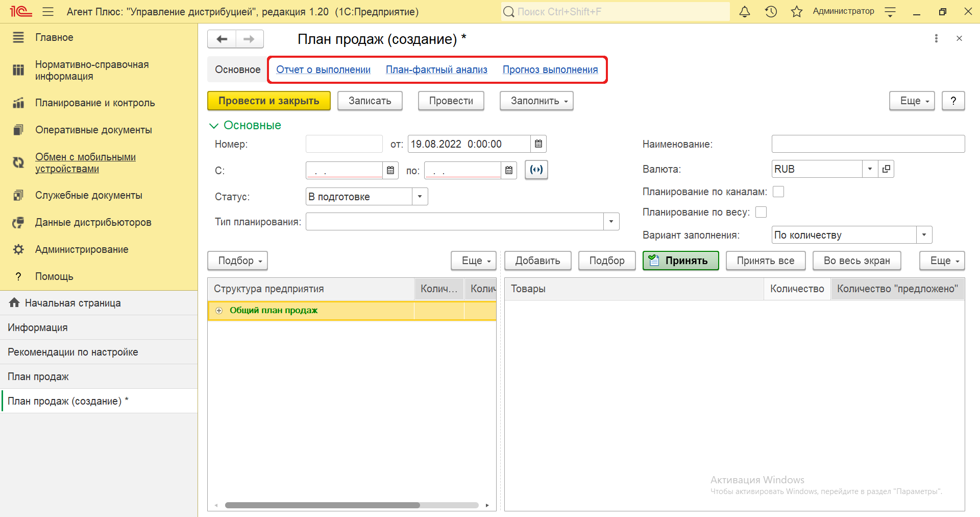This screenshot has height=517, width=980.
Task: Click the period selection button
Action: click(x=536, y=170)
